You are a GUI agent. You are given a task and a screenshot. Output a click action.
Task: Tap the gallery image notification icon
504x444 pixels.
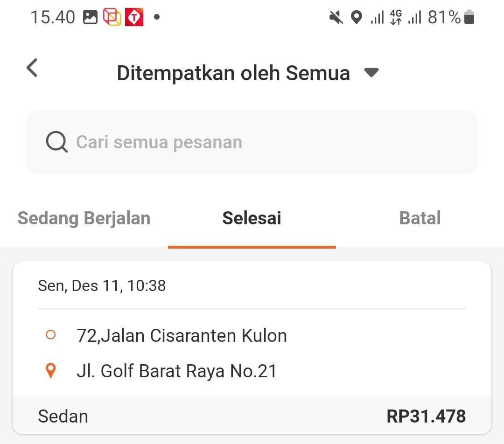coord(90,18)
